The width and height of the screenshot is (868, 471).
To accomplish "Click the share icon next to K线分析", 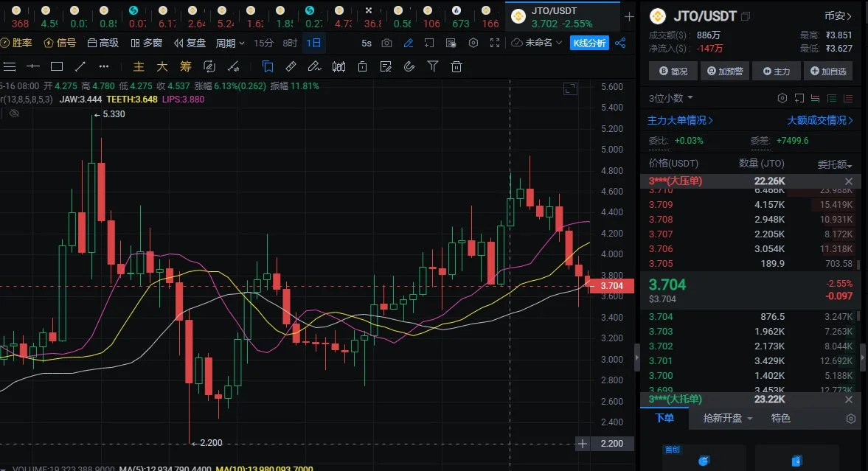I will 620,43.
